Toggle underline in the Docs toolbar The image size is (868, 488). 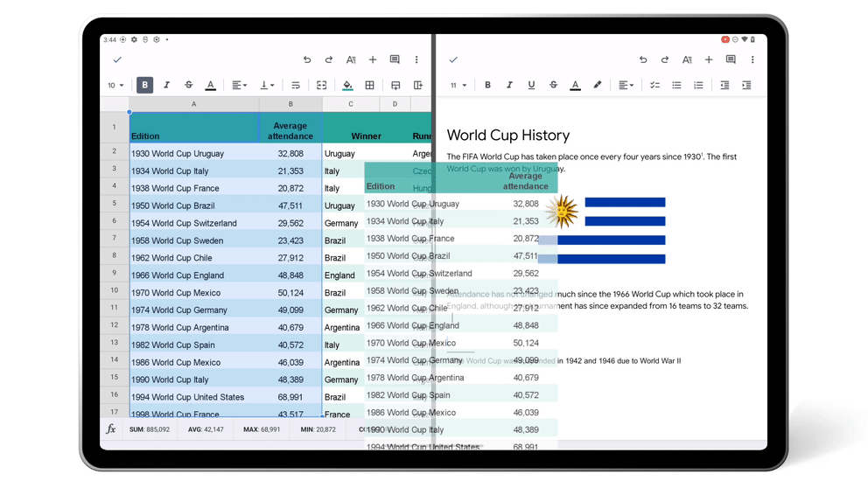tap(531, 85)
